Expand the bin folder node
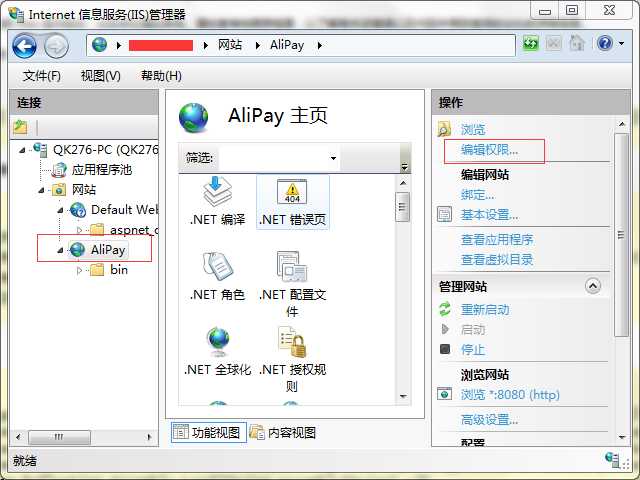640x480 pixels. tap(80, 270)
